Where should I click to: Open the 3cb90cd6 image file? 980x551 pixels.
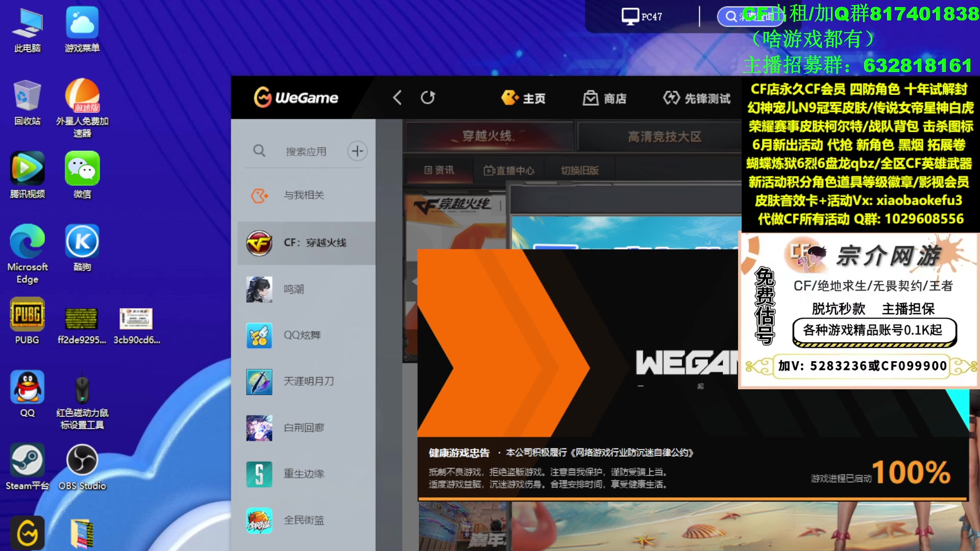point(136,325)
